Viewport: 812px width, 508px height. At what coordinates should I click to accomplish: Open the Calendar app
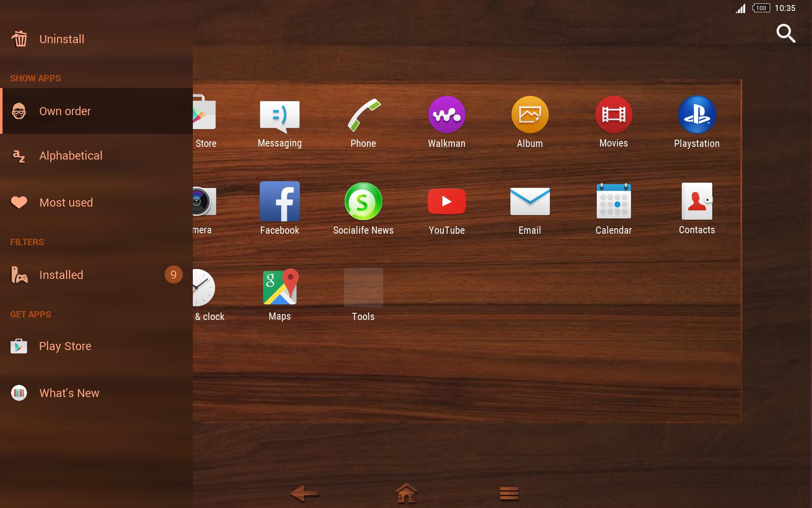[x=614, y=202]
